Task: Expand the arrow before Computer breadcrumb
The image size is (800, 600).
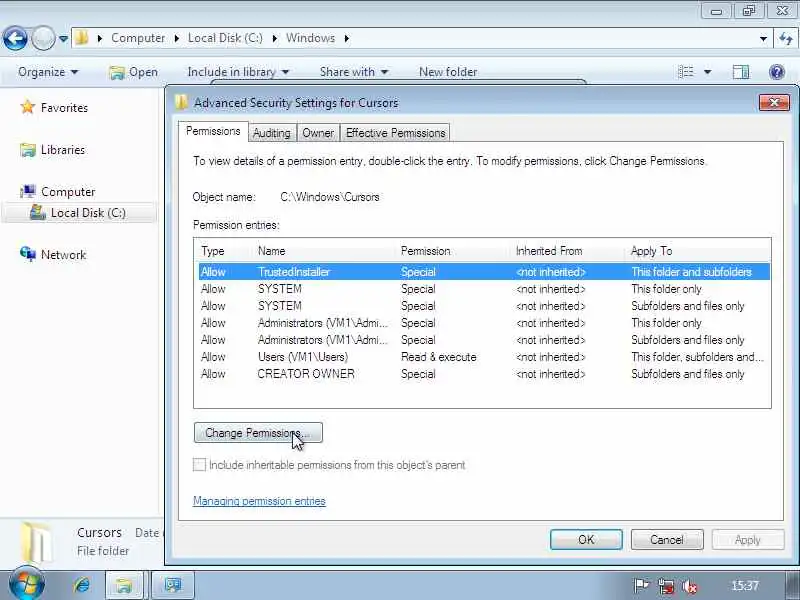Action: 100,38
